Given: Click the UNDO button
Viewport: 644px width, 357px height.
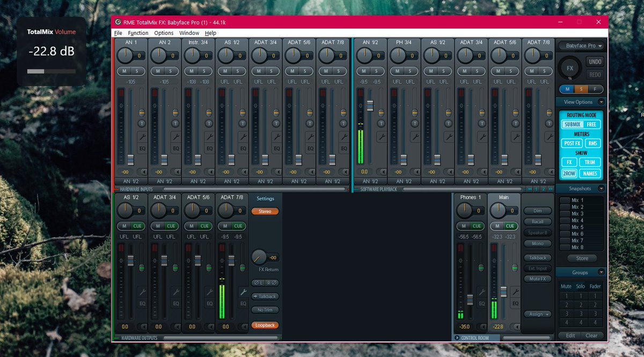Looking at the screenshot, I should [x=595, y=62].
